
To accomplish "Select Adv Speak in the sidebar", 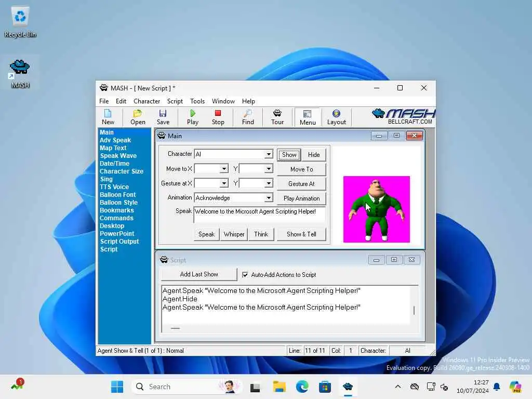I will click(x=115, y=140).
